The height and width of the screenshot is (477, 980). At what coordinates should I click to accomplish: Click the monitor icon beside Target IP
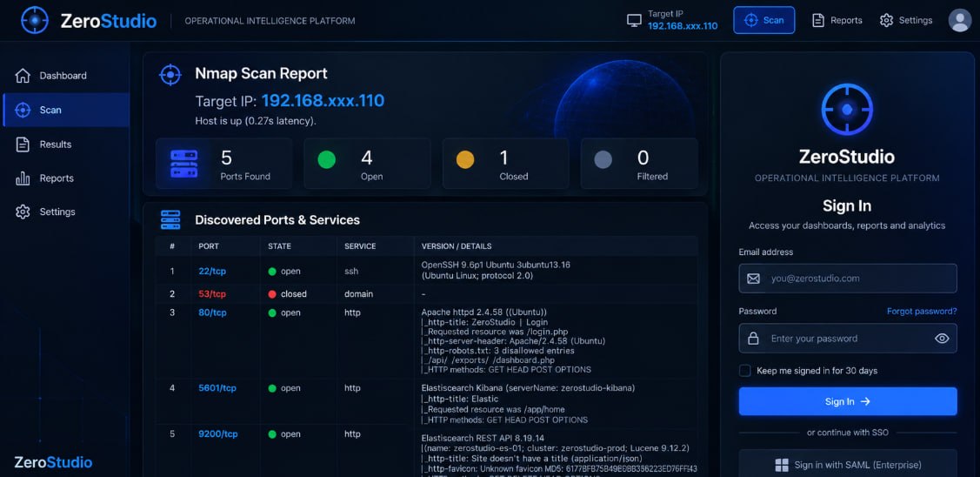coord(635,21)
